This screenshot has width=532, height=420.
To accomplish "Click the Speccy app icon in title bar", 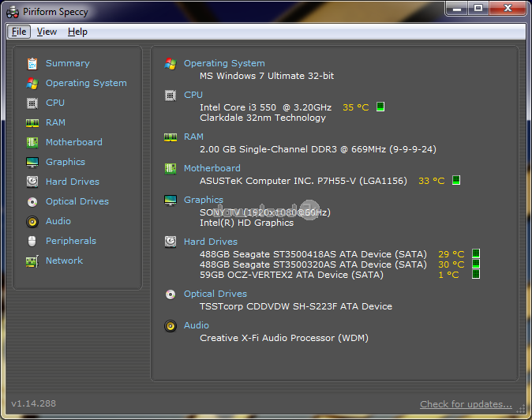I will point(13,12).
